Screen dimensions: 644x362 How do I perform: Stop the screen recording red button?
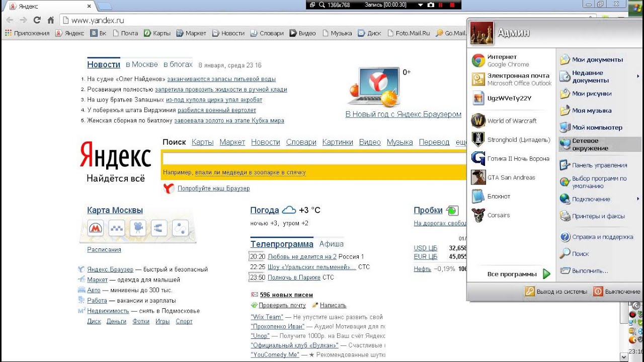(452, 5)
